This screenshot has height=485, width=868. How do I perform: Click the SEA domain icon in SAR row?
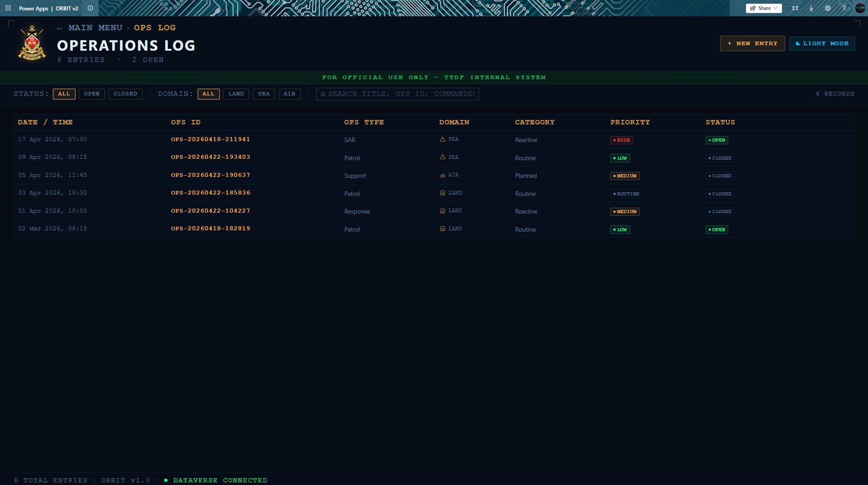point(442,139)
